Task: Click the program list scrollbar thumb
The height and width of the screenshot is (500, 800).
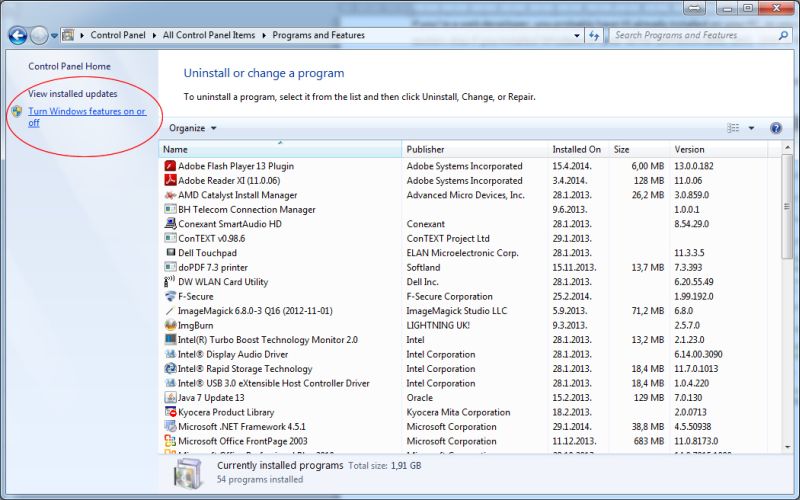Action: click(x=787, y=207)
